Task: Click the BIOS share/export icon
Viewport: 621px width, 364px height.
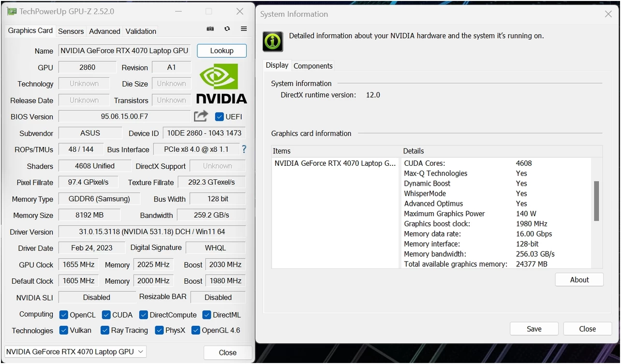Action: [201, 116]
